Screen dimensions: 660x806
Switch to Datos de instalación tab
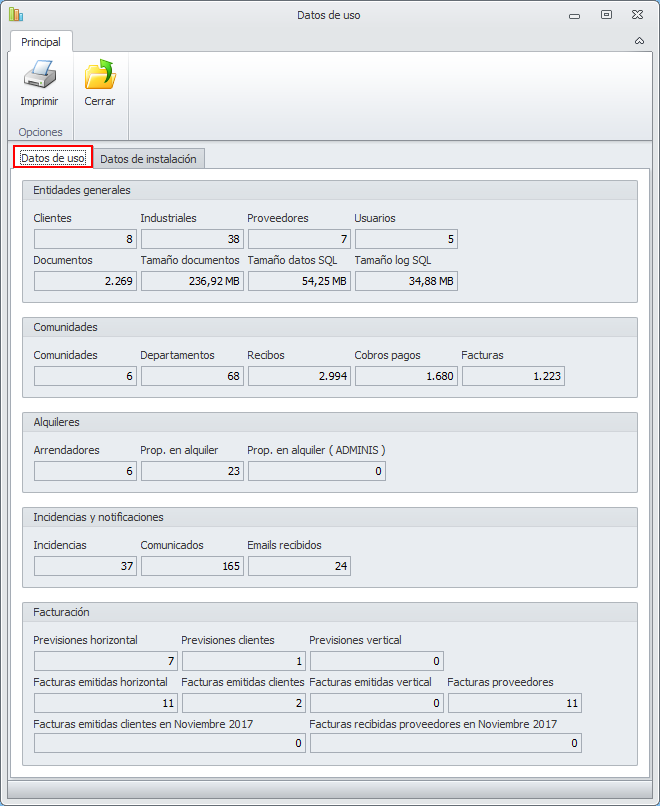(148, 159)
